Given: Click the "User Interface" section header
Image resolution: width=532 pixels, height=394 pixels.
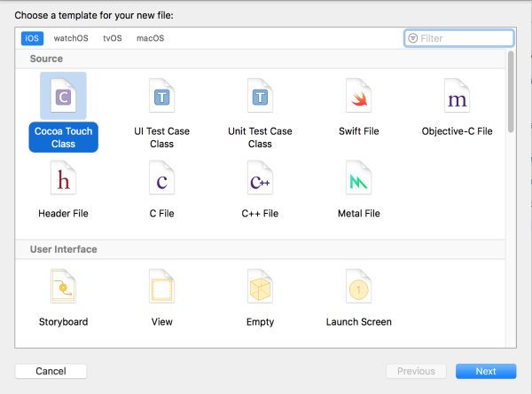Looking at the screenshot, I should pyautogui.click(x=64, y=249).
